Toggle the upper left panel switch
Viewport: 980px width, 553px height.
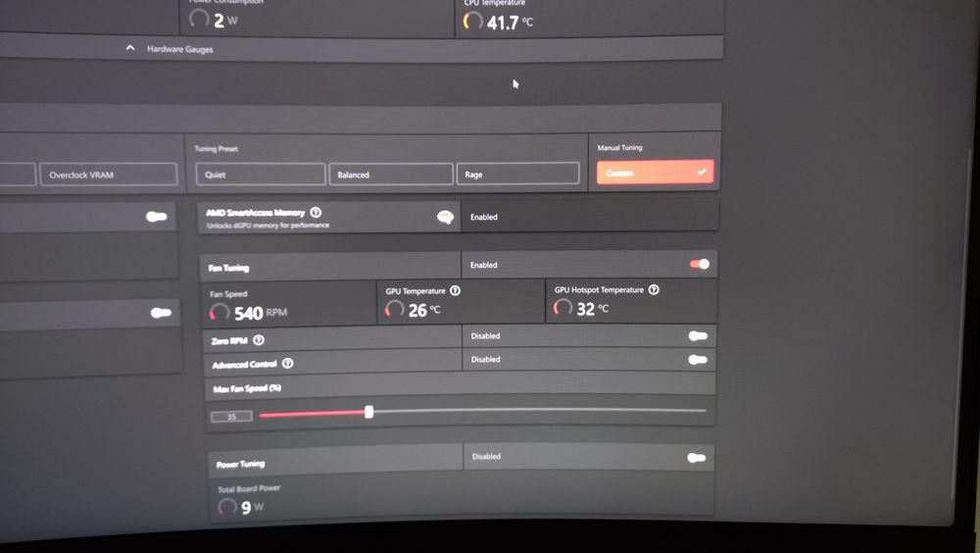[x=156, y=217]
